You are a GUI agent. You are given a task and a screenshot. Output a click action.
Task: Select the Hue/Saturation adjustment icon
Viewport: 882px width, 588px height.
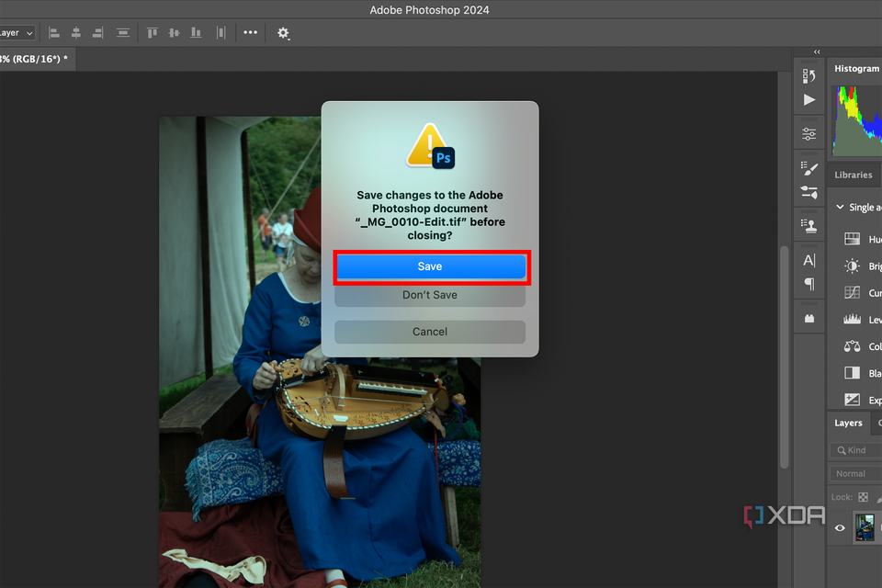pos(853,239)
